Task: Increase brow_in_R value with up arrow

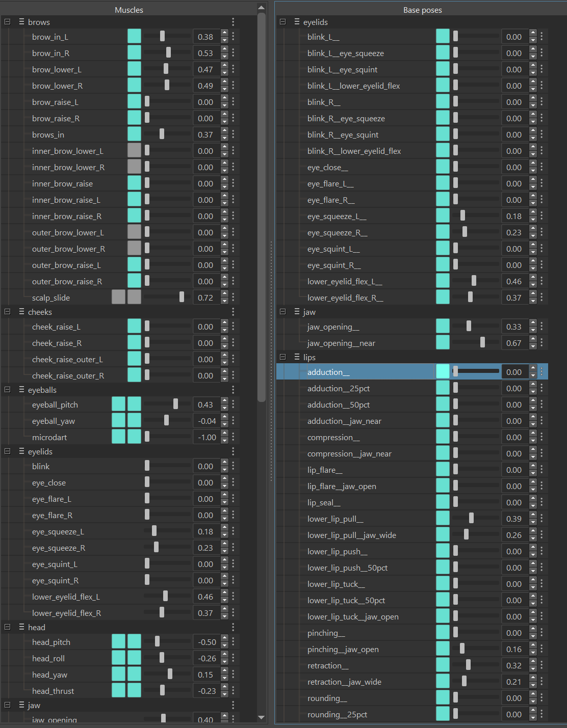Action: [224, 49]
